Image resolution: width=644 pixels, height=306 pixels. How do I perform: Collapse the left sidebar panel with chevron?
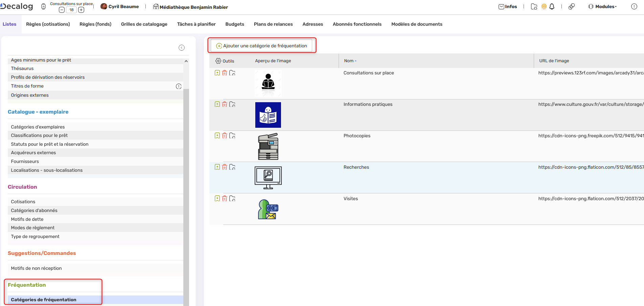click(182, 48)
